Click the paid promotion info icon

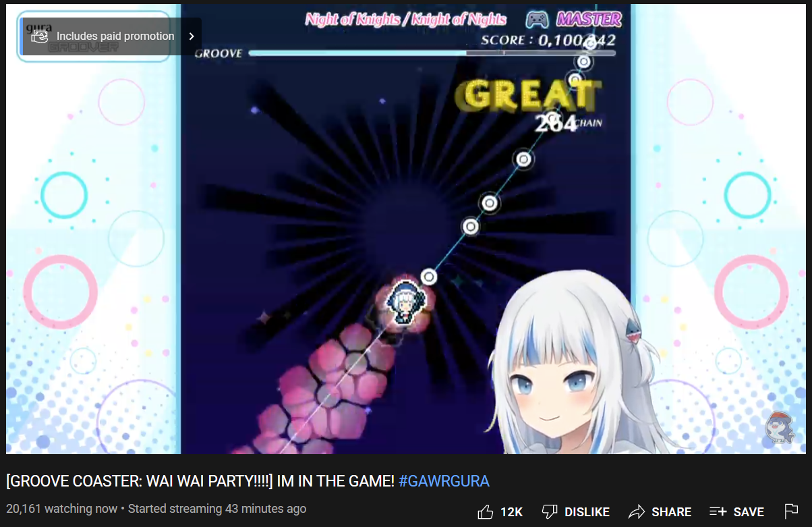40,36
